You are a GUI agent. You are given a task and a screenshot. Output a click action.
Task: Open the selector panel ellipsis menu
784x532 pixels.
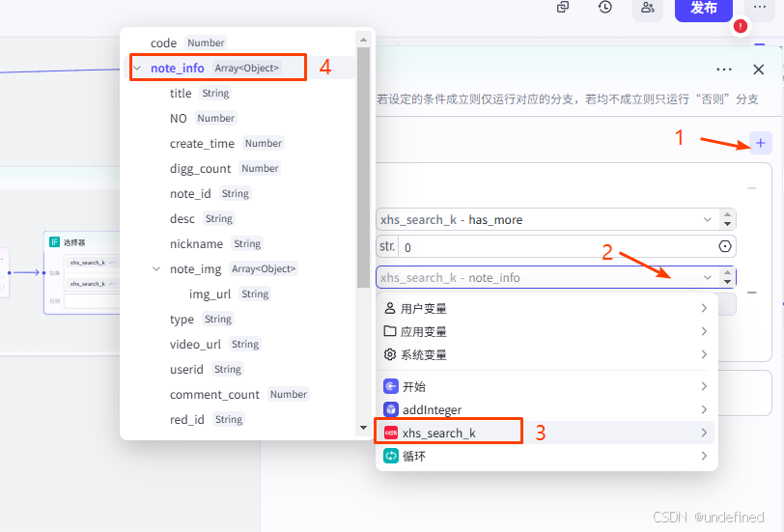tap(723, 70)
